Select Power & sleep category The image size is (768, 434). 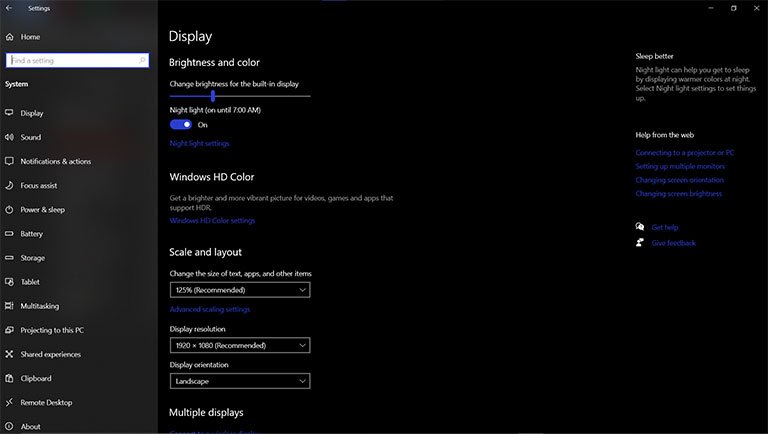(x=43, y=210)
